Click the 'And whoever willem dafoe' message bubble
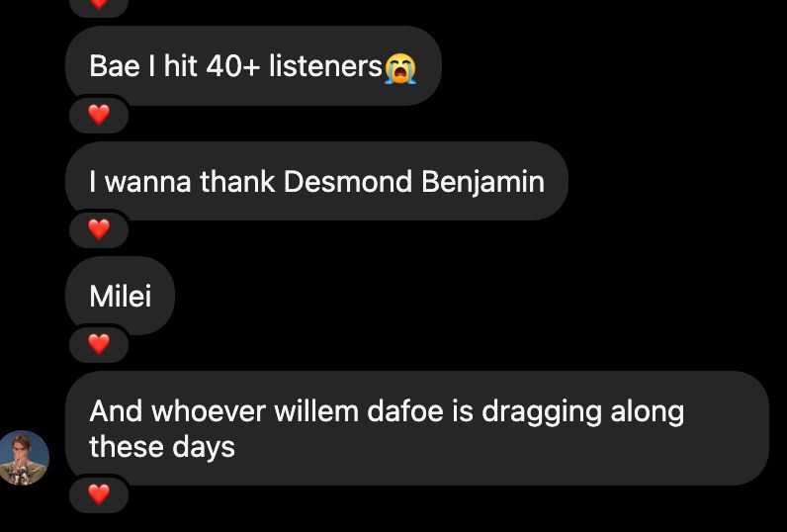787x532 pixels. pos(417,428)
